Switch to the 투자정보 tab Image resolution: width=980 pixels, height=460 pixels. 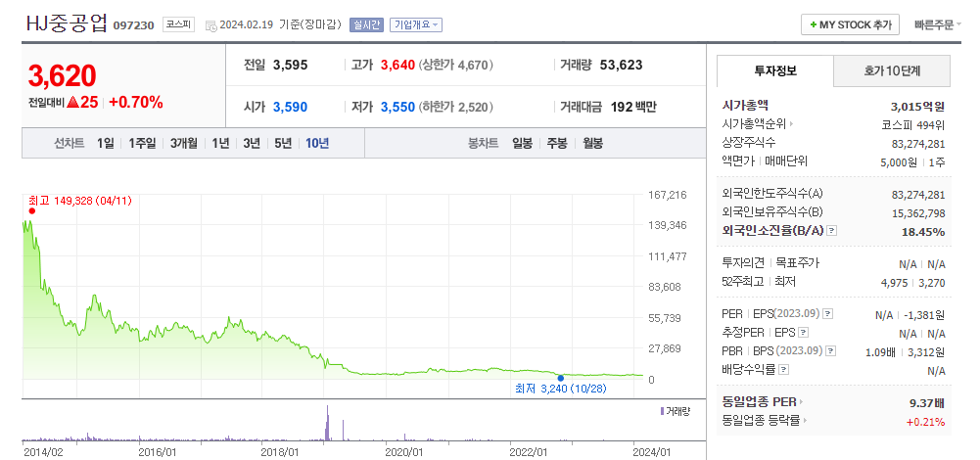(775, 70)
